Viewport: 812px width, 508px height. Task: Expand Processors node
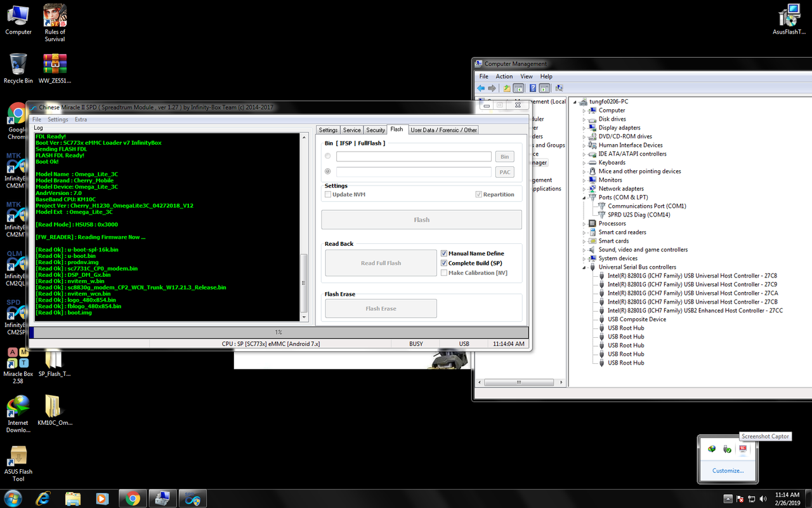[x=584, y=224]
